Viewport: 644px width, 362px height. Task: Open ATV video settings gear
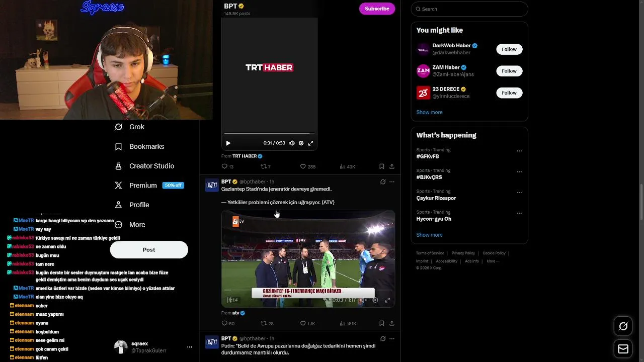coord(375,300)
